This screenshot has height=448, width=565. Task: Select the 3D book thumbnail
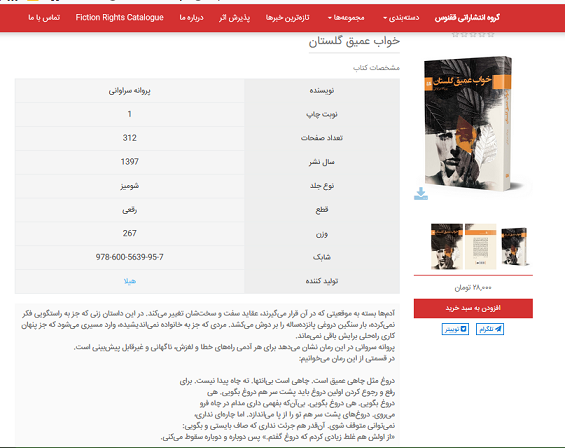pos(514,247)
